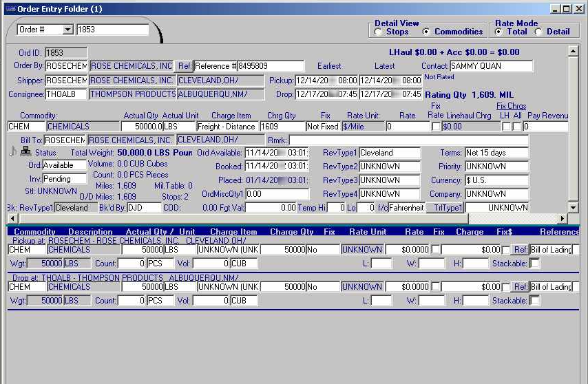Open the Charge Item Freight - Distance dropdown
Image resolution: width=588 pixels, height=384 pixels.
pos(228,127)
